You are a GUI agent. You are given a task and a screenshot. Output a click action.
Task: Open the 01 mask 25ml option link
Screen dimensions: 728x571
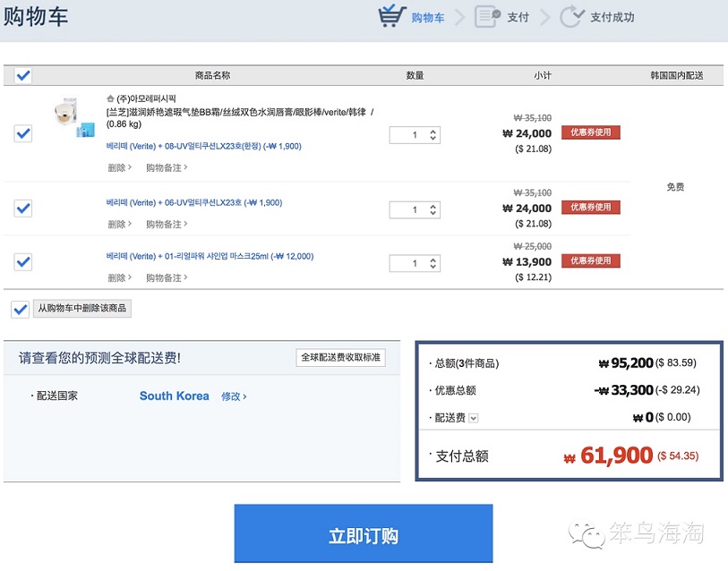(x=210, y=256)
